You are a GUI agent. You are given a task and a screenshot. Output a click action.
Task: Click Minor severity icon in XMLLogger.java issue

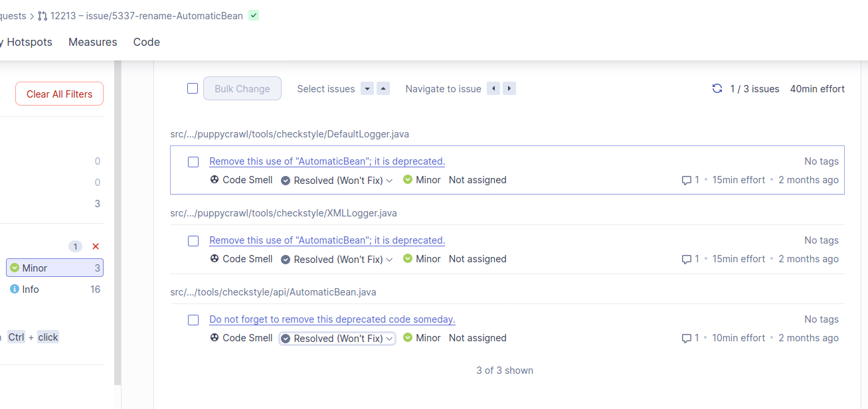(x=408, y=258)
